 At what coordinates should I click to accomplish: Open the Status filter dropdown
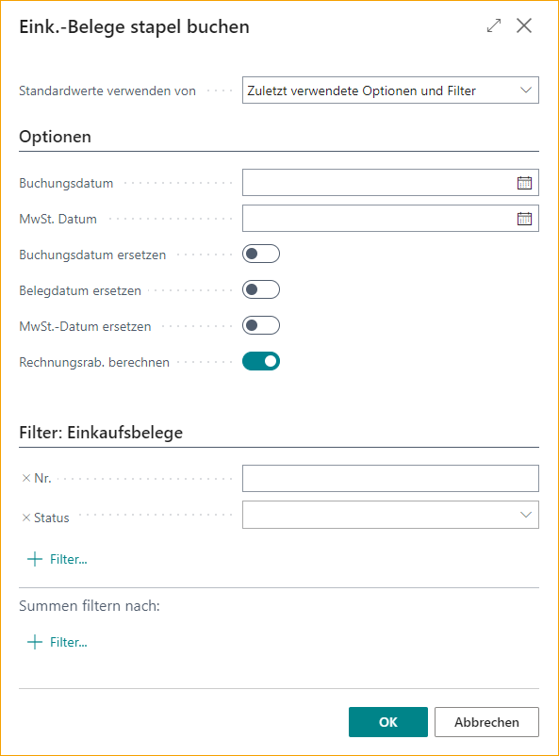click(x=528, y=514)
